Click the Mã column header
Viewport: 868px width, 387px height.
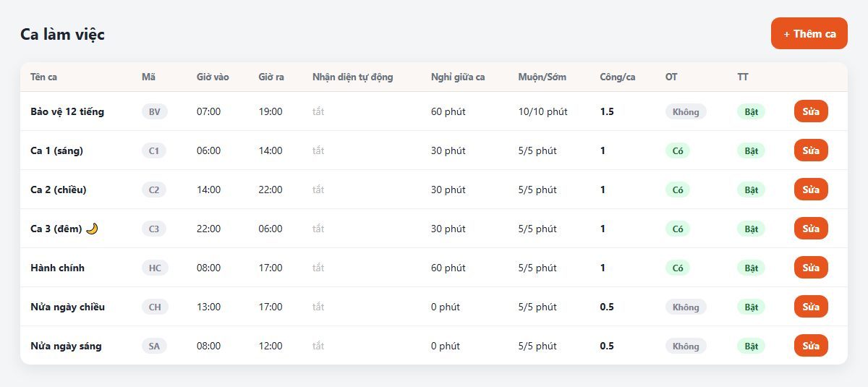click(148, 77)
